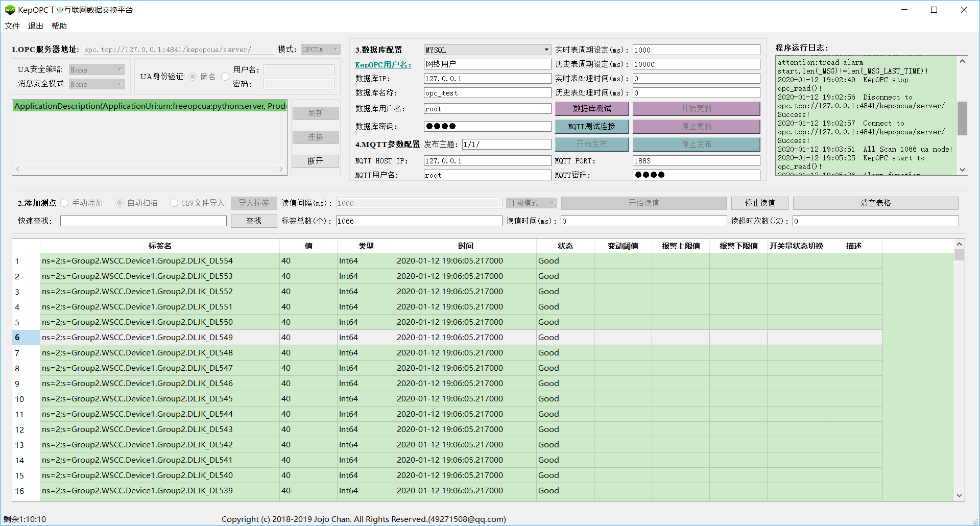Click the 数据库IP input field
This screenshot has width=980, height=526.
coord(488,79)
